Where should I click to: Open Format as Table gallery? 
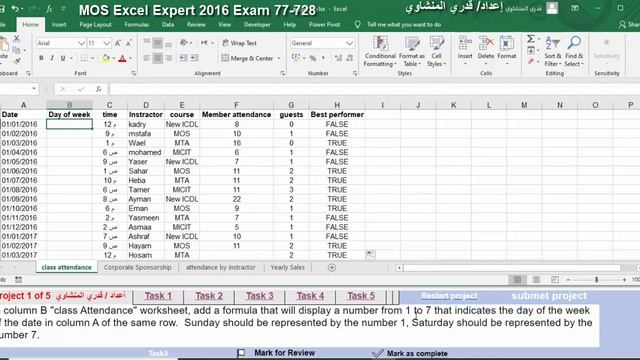point(411,51)
